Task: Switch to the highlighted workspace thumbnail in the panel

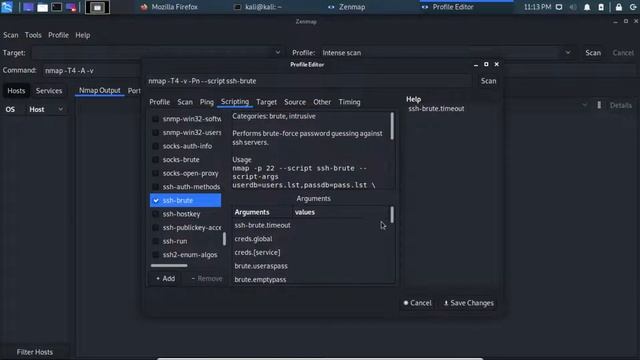Action: pos(97,7)
